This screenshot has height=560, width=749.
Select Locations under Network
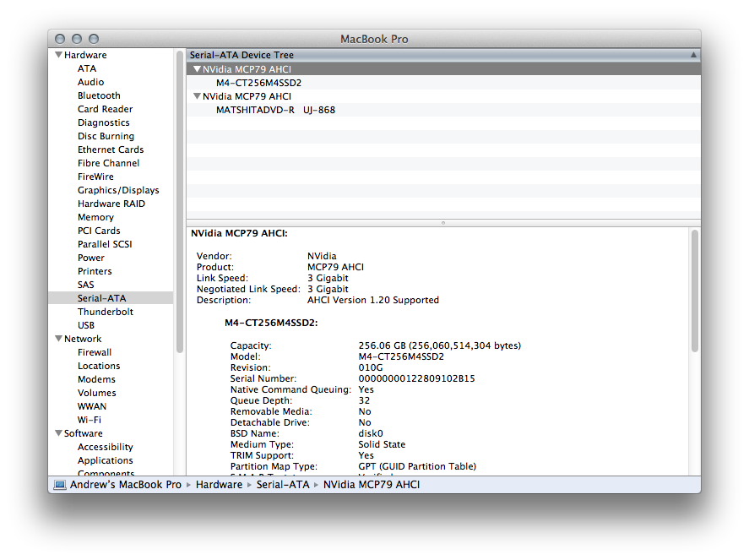pos(99,366)
